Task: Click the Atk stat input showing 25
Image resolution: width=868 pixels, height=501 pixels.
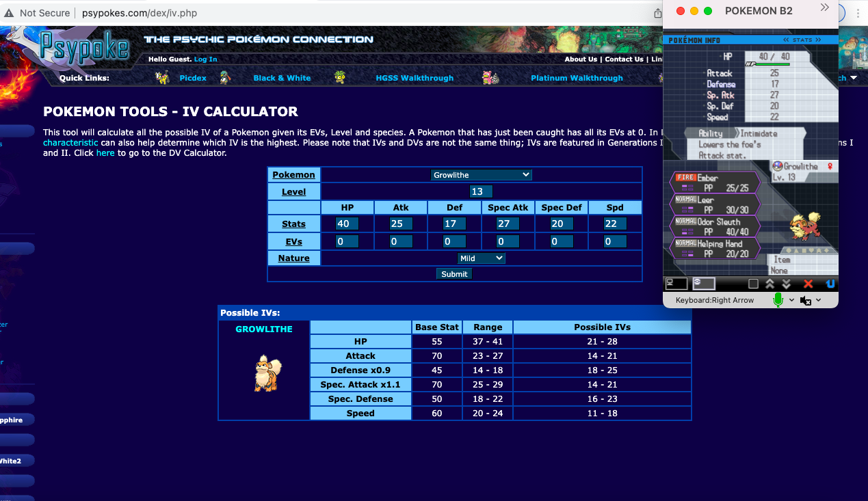Action: coord(401,224)
